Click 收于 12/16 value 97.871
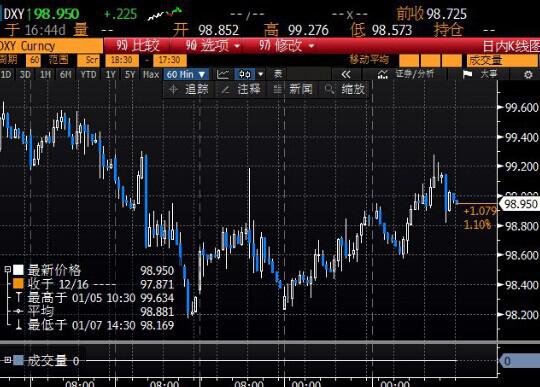Viewport: 540px width, 387px height. coord(157,284)
